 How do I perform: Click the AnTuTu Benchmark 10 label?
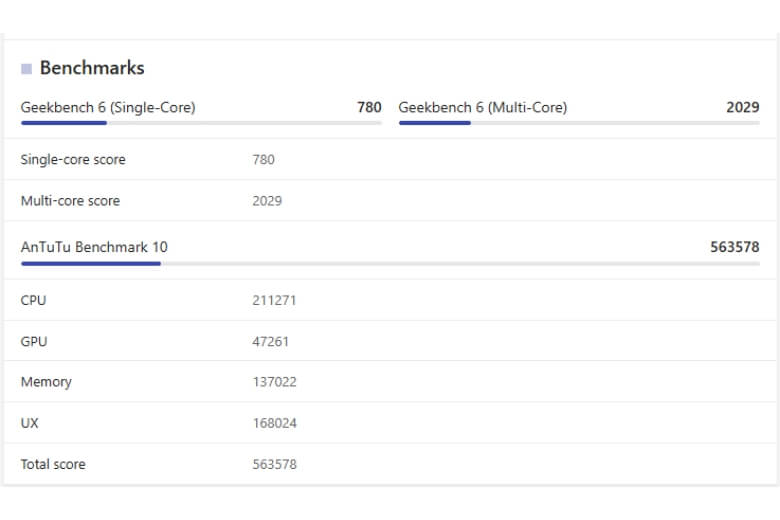[94, 247]
